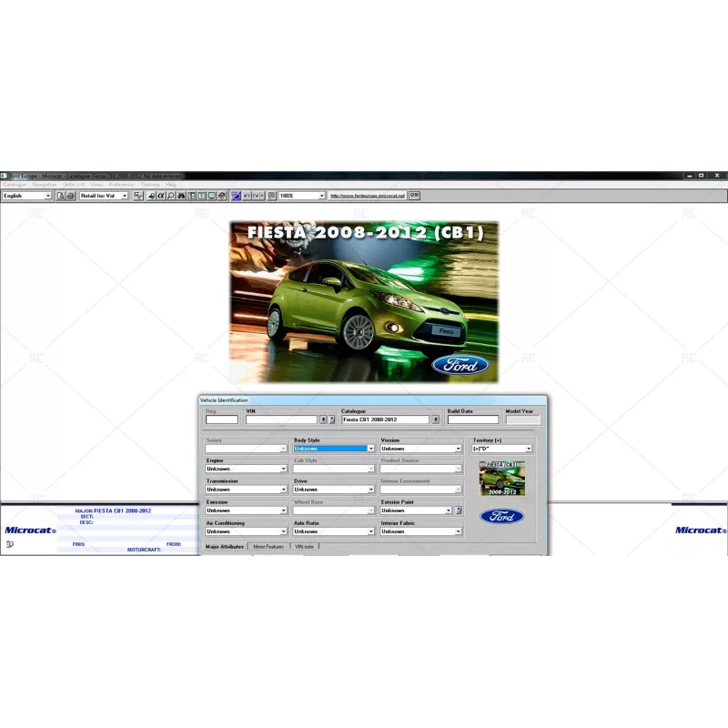The width and height of the screenshot is (728, 728).
Task: Open the Navigation menu
Action: click(x=44, y=185)
